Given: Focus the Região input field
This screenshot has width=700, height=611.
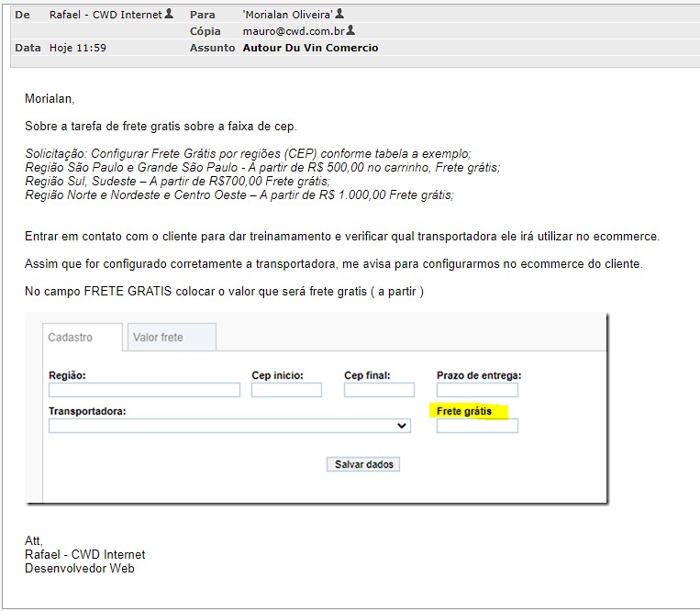Looking at the screenshot, I should point(144,390).
